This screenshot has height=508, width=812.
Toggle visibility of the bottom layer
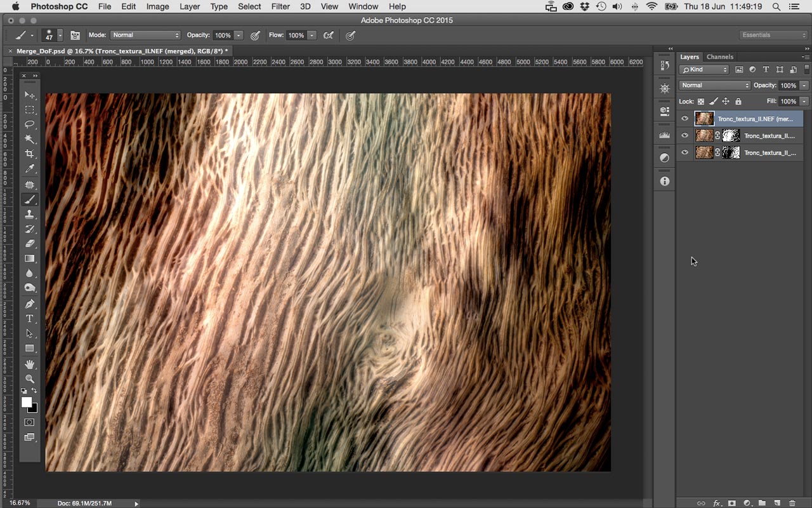pyautogui.click(x=684, y=152)
